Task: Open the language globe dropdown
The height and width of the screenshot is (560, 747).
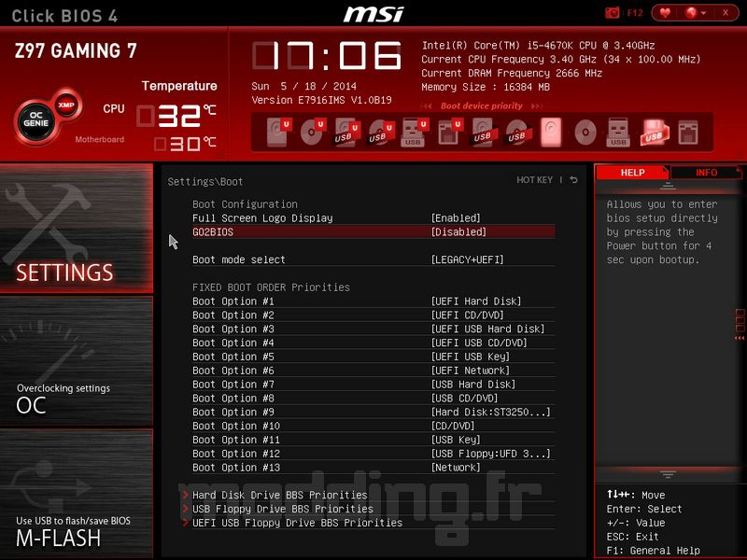Action: (695, 13)
